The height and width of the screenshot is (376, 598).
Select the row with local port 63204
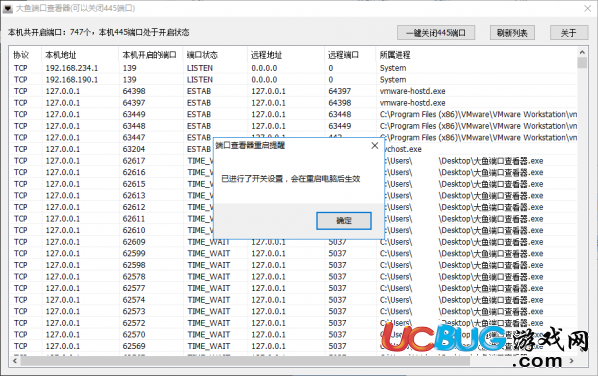click(x=293, y=149)
